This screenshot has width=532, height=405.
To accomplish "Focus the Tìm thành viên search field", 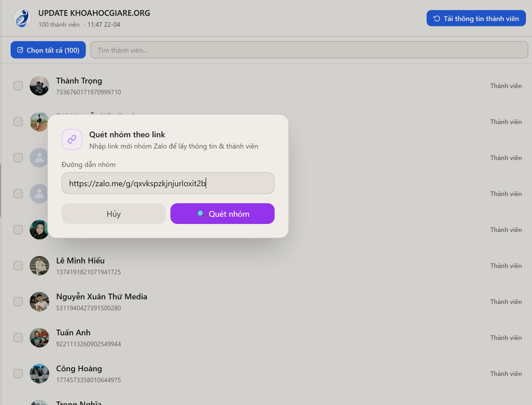I will click(309, 50).
